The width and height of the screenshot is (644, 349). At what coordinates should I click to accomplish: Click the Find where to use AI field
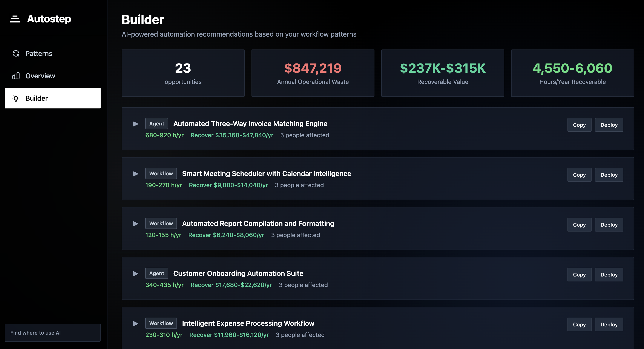click(52, 332)
